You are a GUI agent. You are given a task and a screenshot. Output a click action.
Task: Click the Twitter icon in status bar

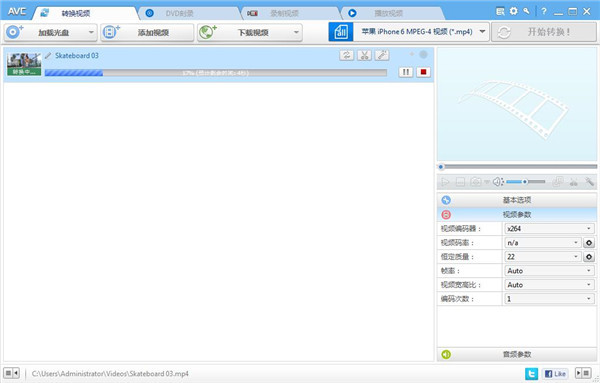531,373
